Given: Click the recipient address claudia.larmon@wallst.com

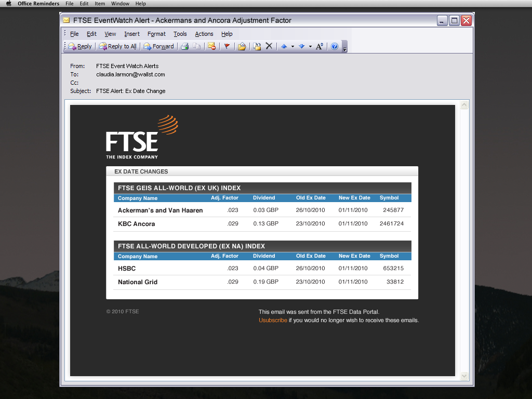Looking at the screenshot, I should (130, 74).
